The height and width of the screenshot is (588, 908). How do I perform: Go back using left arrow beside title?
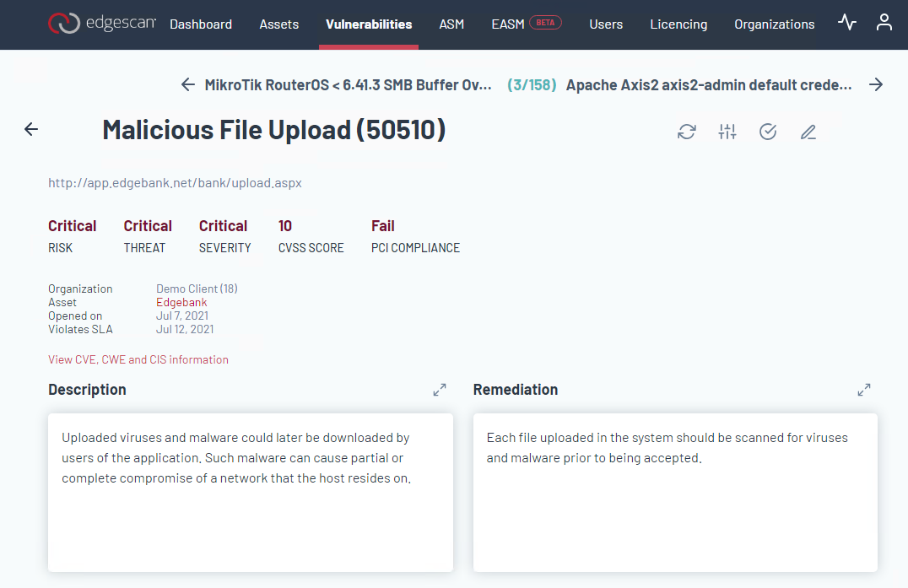[x=31, y=129]
